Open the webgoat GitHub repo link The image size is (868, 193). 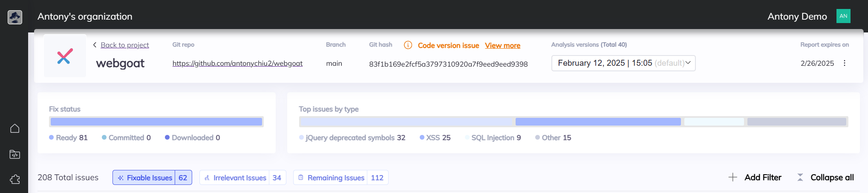[x=237, y=64]
